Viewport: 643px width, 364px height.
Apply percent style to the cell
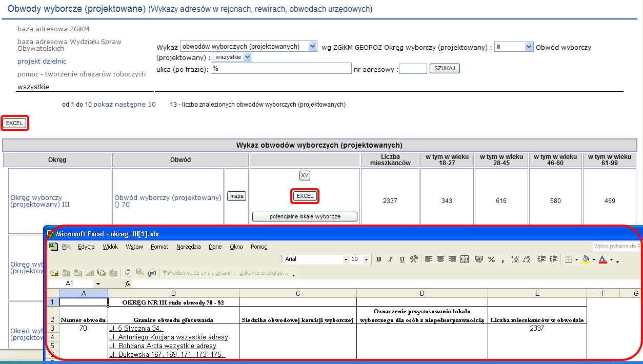coord(491,259)
